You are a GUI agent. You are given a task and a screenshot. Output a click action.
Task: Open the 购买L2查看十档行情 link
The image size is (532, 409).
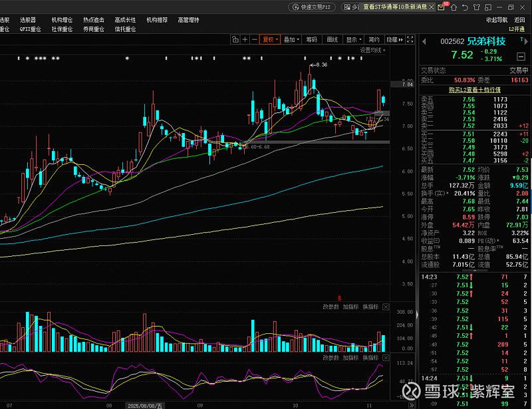click(x=475, y=90)
